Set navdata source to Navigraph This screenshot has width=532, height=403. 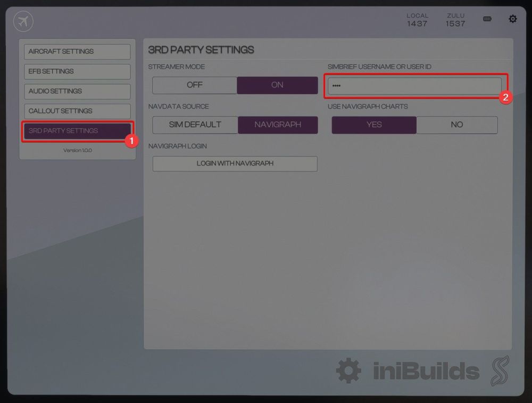click(278, 125)
